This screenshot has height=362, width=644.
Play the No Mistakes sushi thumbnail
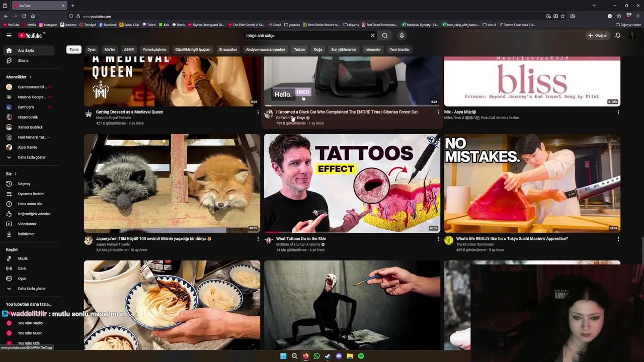(532, 183)
